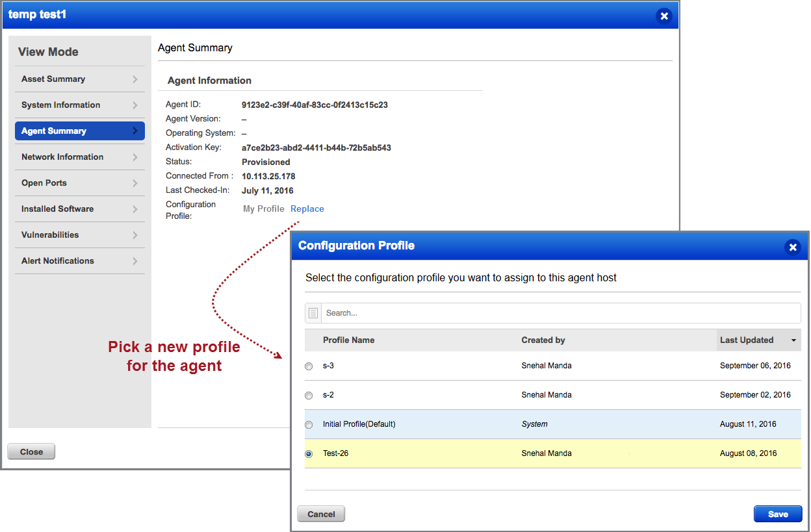811x532 pixels.
Task: Select the Test-26 profile radio button
Action: (308, 453)
